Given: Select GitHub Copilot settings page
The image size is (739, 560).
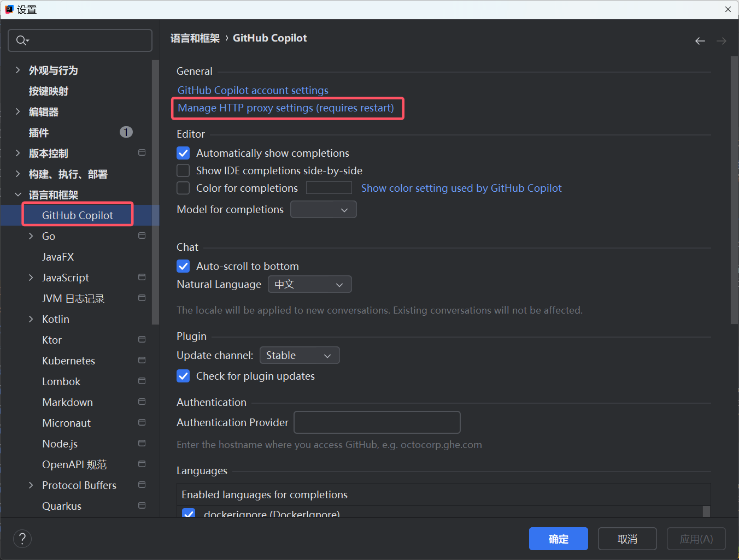Looking at the screenshot, I should pos(78,215).
